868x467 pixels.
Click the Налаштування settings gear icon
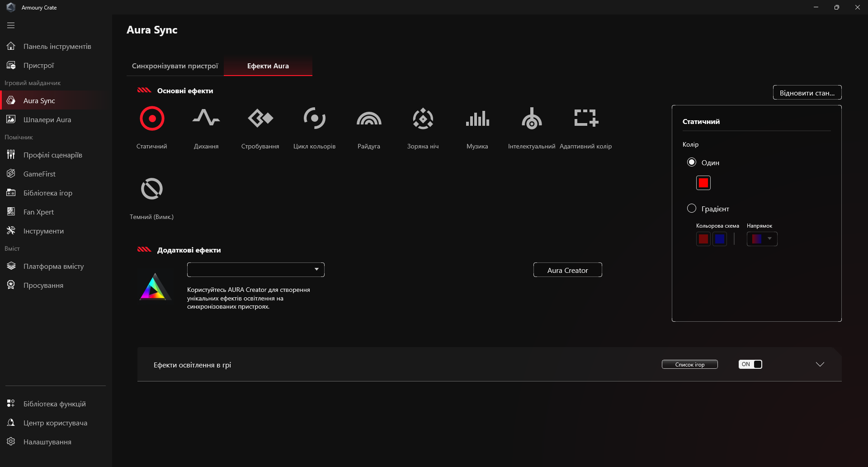(x=11, y=442)
